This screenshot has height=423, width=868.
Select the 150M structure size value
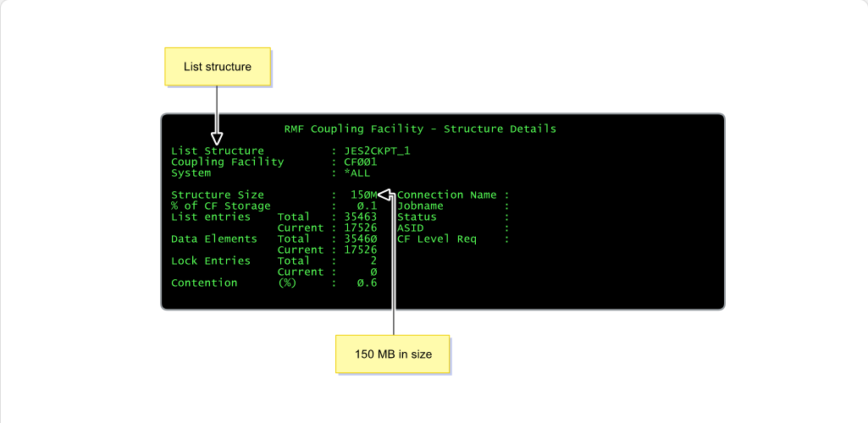(x=363, y=195)
